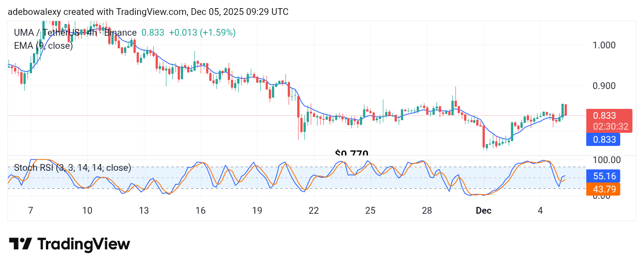Click the TradingView logo at bottom left
This screenshot has height=267, width=644.
click(x=70, y=244)
